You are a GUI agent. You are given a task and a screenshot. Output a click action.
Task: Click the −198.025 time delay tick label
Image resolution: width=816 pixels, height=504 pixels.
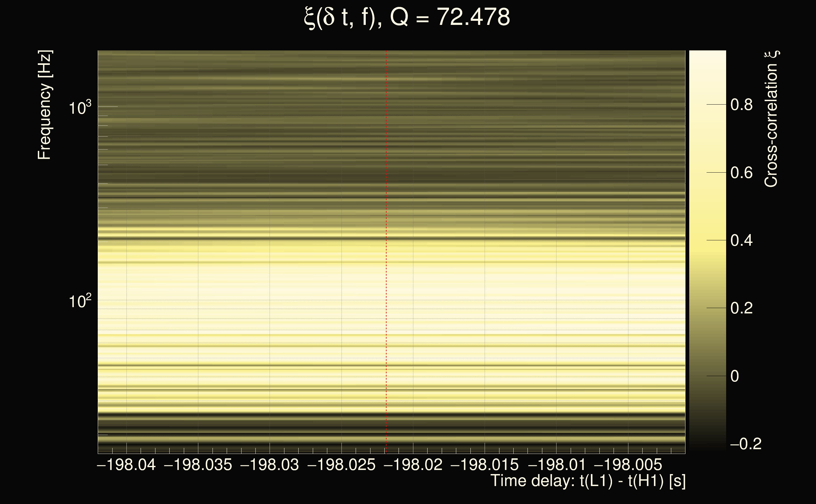(341, 465)
